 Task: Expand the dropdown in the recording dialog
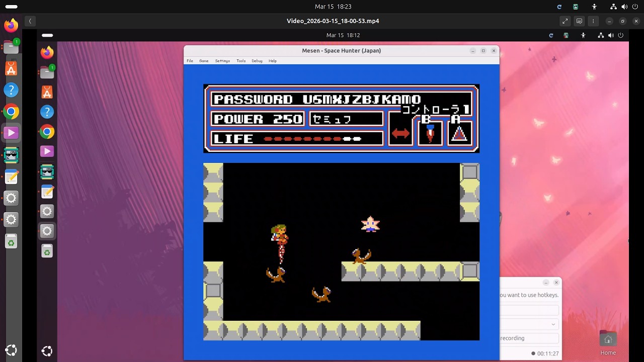pyautogui.click(x=553, y=324)
